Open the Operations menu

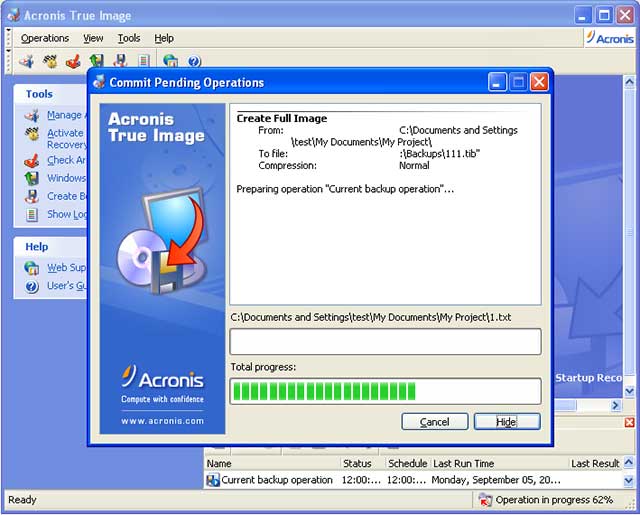tap(45, 38)
